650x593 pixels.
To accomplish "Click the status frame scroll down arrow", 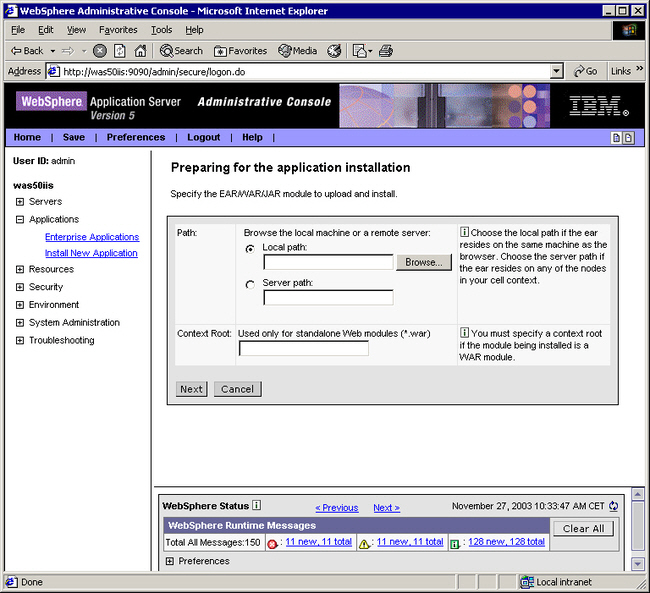I will (638, 564).
